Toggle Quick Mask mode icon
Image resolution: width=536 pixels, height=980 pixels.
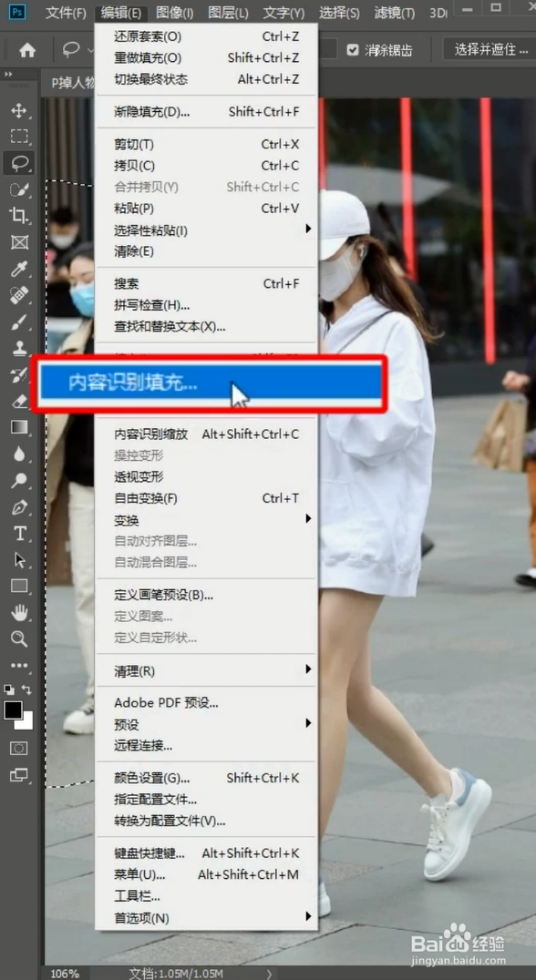19,748
